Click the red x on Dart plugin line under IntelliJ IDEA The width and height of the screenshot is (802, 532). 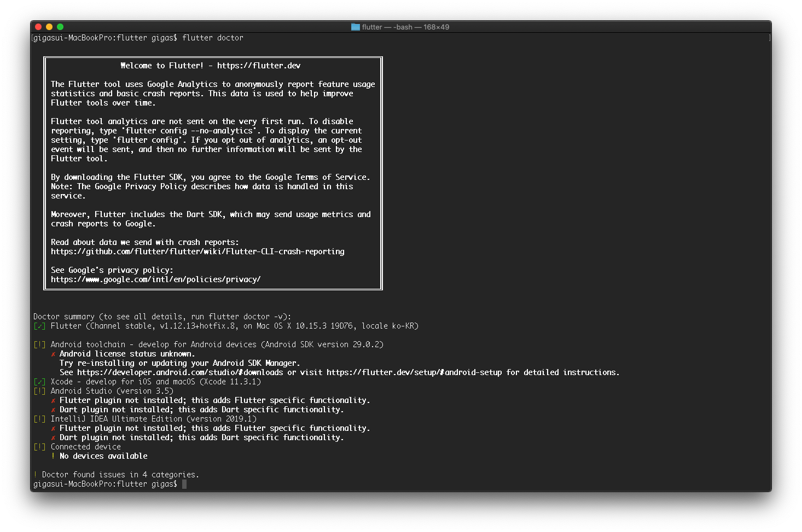tap(53, 438)
